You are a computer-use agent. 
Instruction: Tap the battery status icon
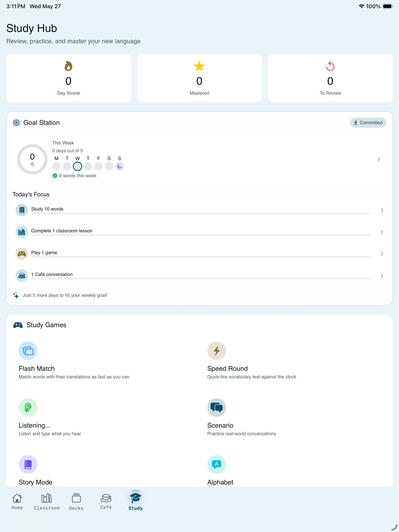coord(388,6)
